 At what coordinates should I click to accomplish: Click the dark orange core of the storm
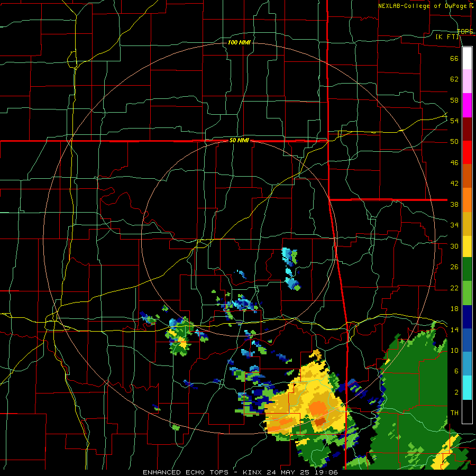[319, 422]
